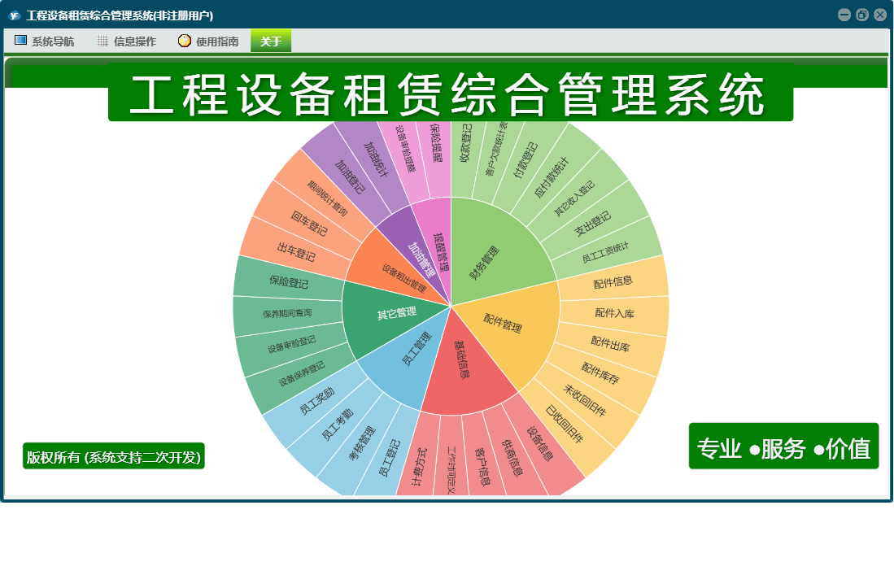Click the 保险登记 outer segment
This screenshot has width=894, height=588.
click(x=288, y=281)
